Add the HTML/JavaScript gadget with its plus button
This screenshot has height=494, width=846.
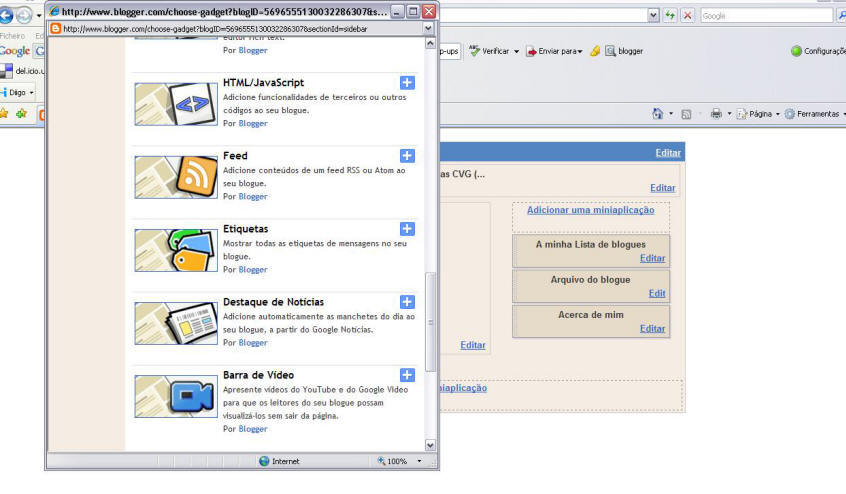click(407, 83)
